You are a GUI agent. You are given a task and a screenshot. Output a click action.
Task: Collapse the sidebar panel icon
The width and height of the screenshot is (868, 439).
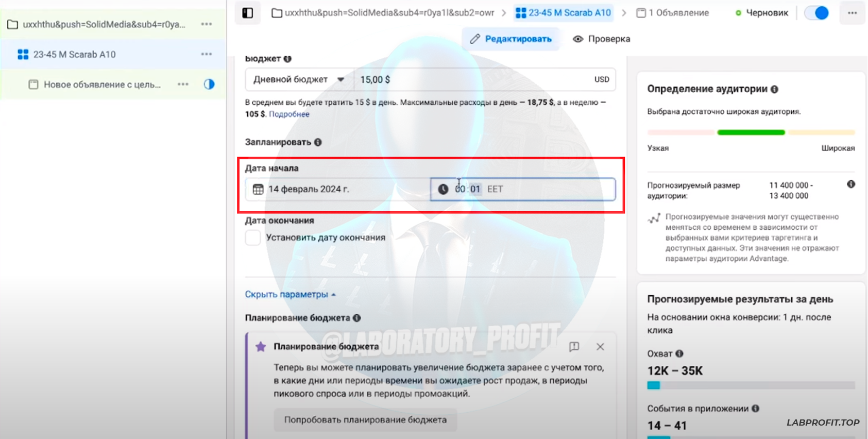pyautogui.click(x=248, y=13)
